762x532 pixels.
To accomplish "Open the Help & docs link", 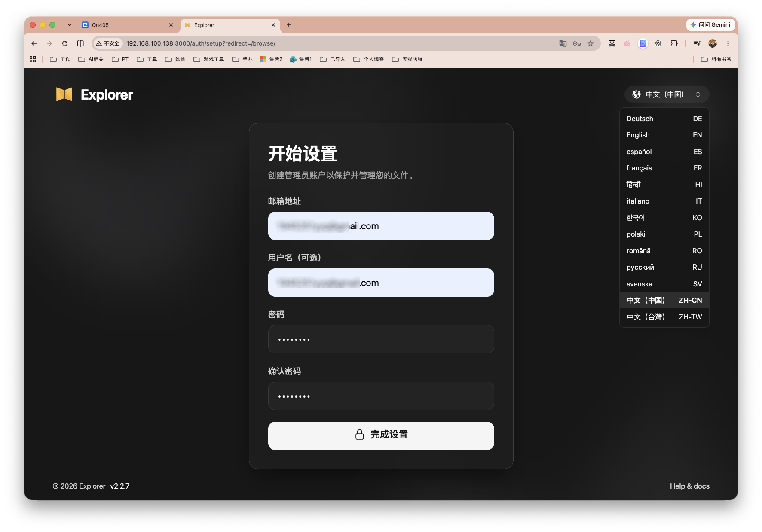I will click(689, 486).
